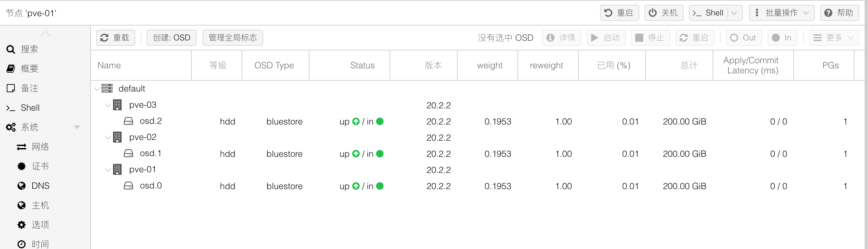
Task: Click the globe icon beside 主机
Action: coord(22,206)
